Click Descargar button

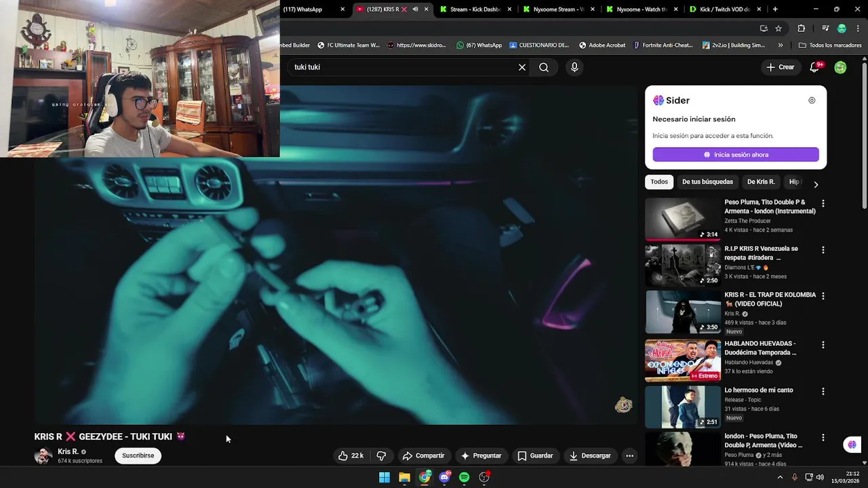coord(590,455)
